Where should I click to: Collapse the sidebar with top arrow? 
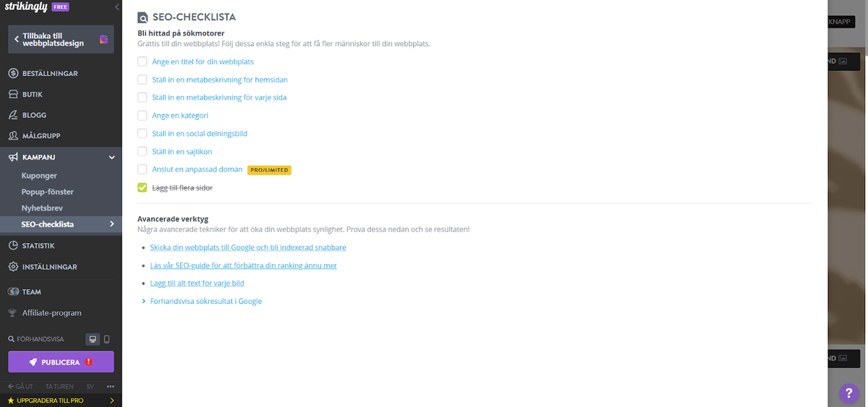pos(117,7)
